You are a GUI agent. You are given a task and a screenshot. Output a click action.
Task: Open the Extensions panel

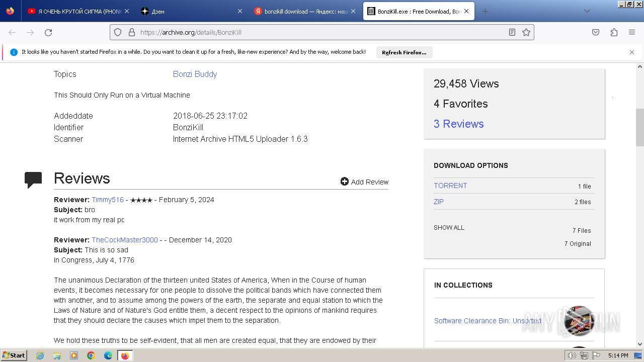coord(614,32)
